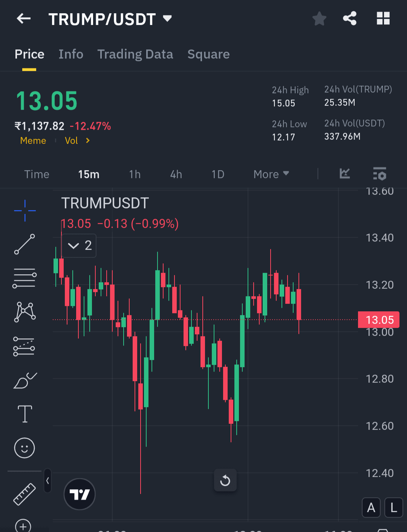Select the horizontal lines Fibonacci tool
The width and height of the screenshot is (407, 532).
(x=24, y=278)
